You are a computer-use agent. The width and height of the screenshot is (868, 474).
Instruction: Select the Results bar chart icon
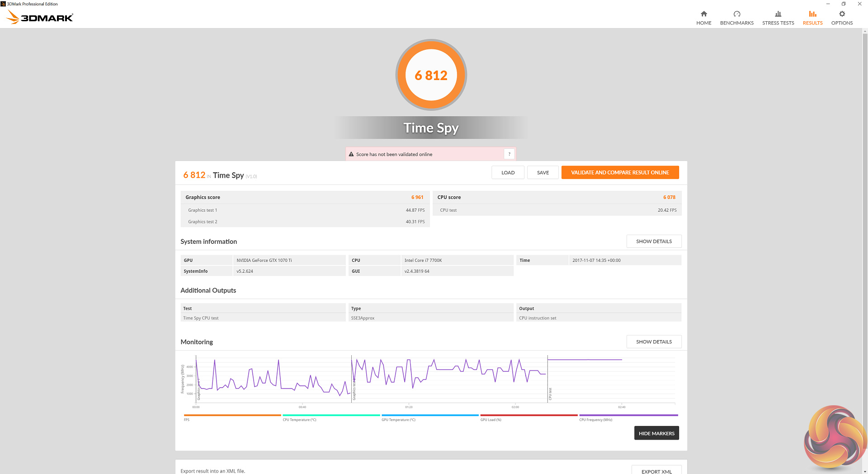[x=812, y=14]
